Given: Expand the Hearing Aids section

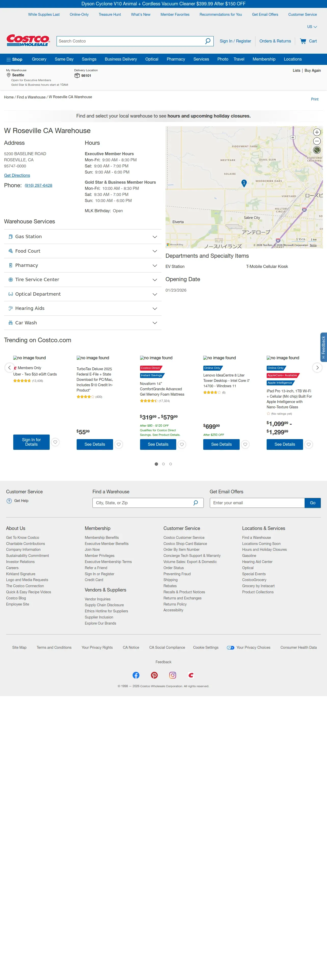Looking at the screenshot, I should [83, 309].
